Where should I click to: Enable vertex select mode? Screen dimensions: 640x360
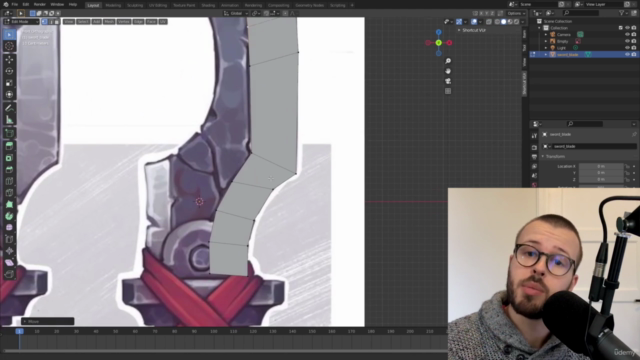click(44, 22)
